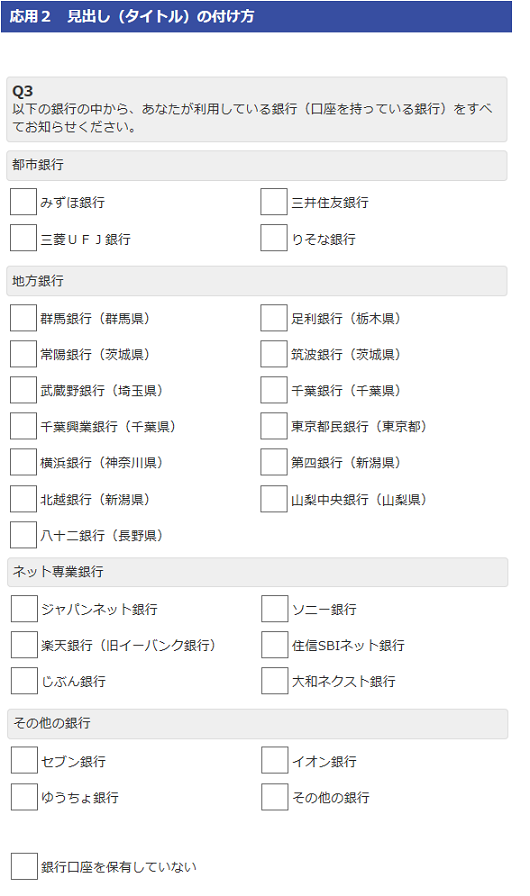Check the みずほ銀行 checkbox
Image resolution: width=530 pixels, height=896 pixels.
coord(23,202)
